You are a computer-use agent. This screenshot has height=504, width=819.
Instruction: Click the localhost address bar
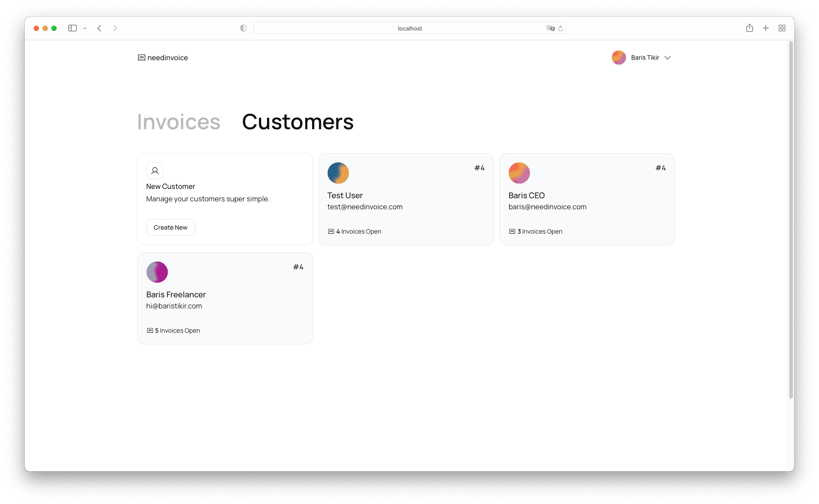point(409,28)
